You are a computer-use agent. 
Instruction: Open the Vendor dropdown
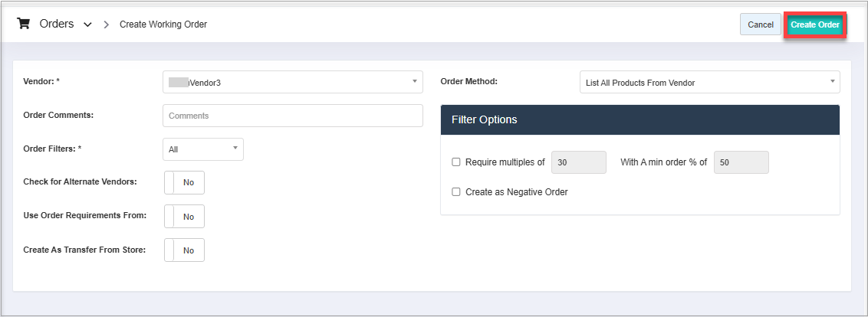[x=292, y=82]
